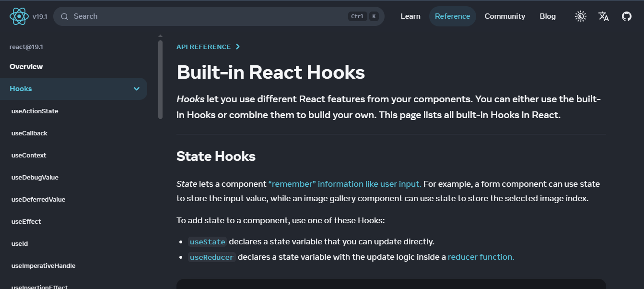Select Overview in the sidebar

point(26,67)
